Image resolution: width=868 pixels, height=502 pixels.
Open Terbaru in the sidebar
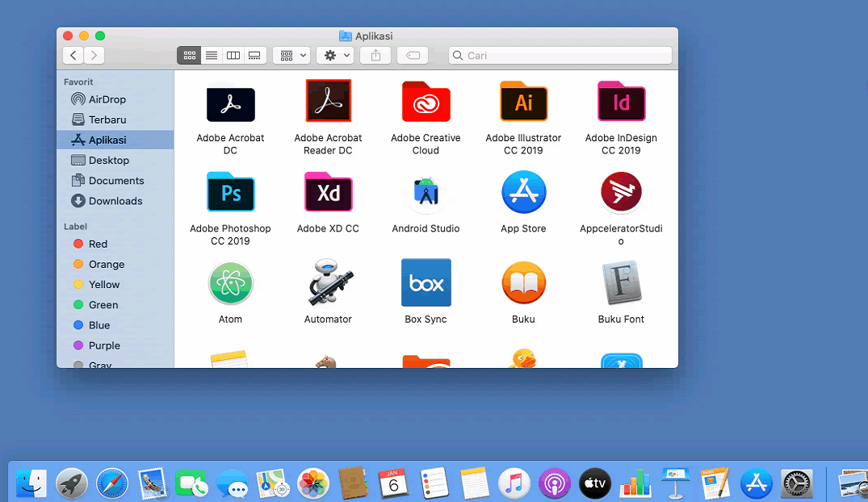[115, 119]
